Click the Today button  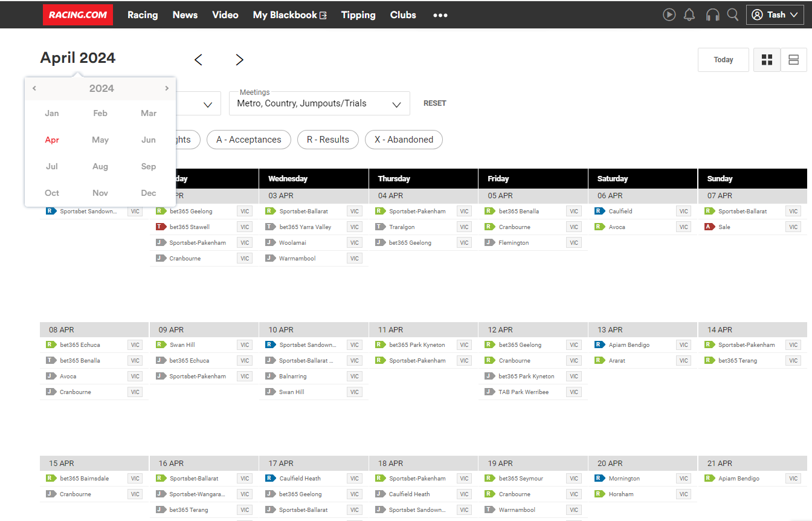723,59
